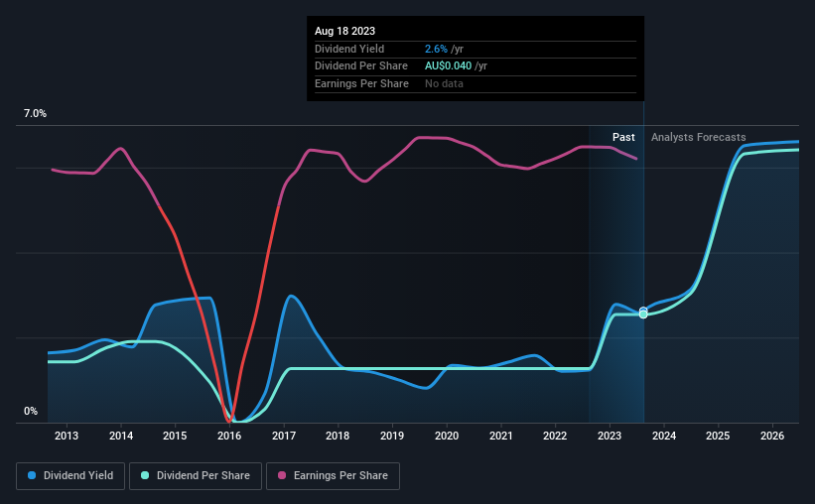Click the 7.0% y-axis label
The image size is (815, 504).
tap(35, 113)
